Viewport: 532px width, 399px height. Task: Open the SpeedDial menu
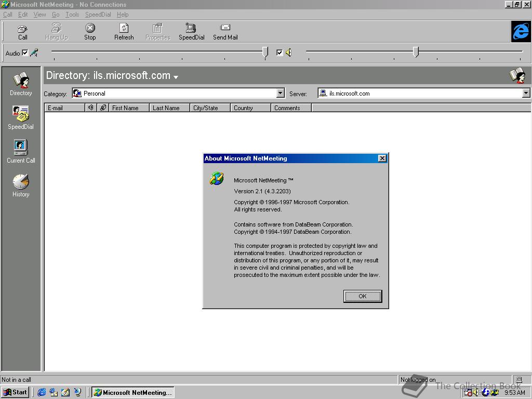click(x=98, y=15)
